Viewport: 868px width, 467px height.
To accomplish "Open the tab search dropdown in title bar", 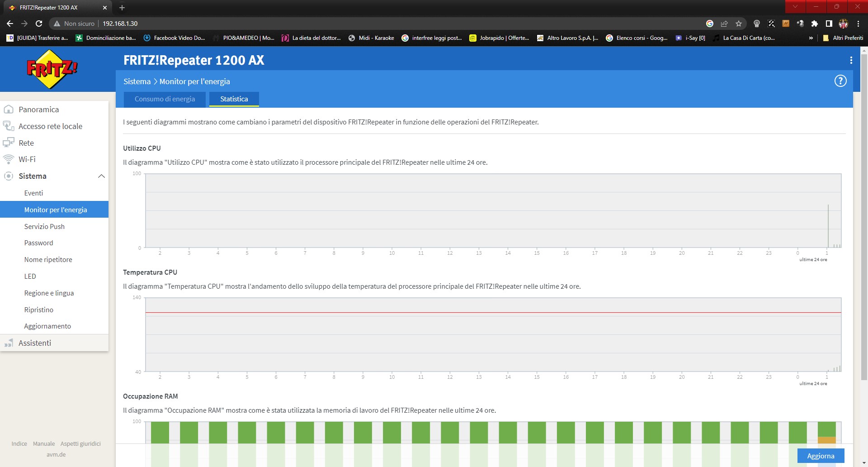I will (795, 6).
